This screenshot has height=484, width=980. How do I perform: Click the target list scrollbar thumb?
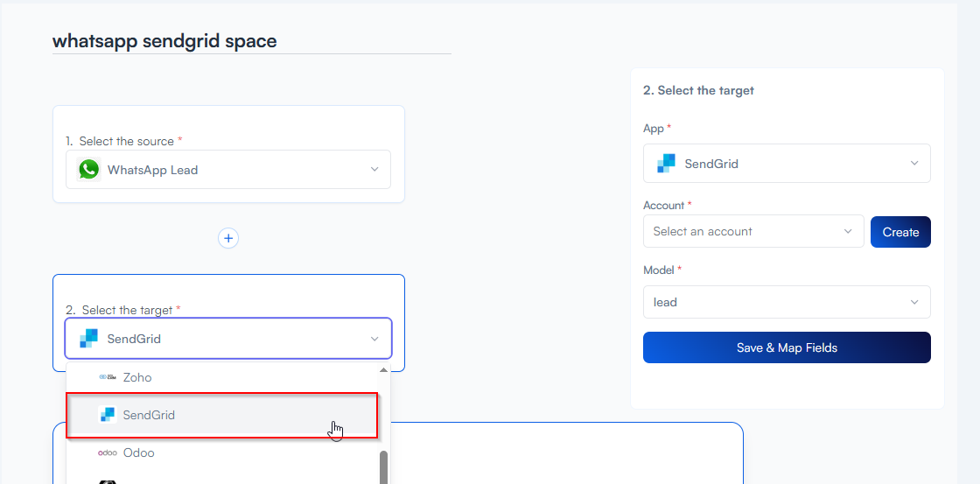(x=383, y=468)
